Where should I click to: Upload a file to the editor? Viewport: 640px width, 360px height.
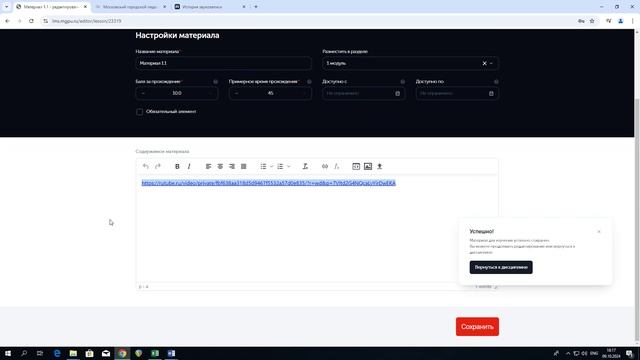[380, 166]
